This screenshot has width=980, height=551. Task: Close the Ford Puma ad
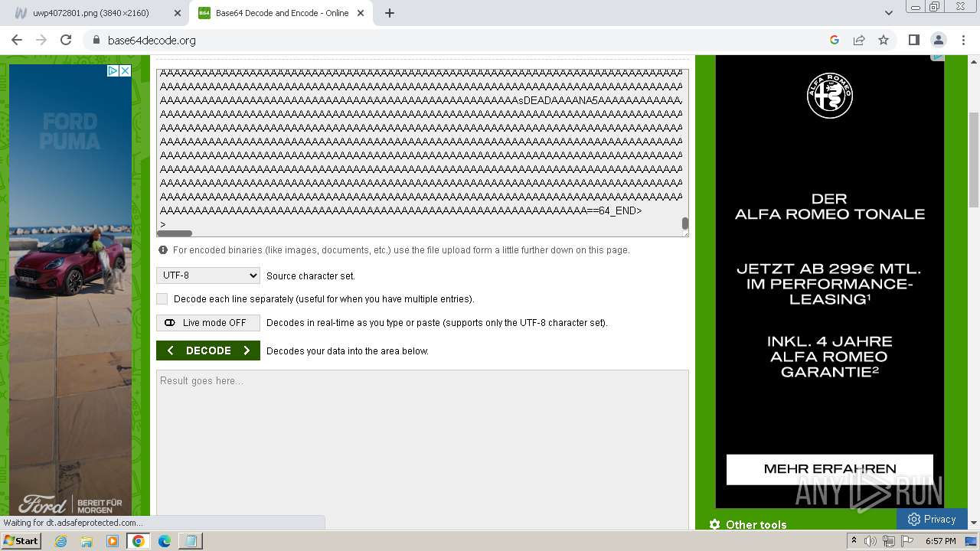(125, 70)
